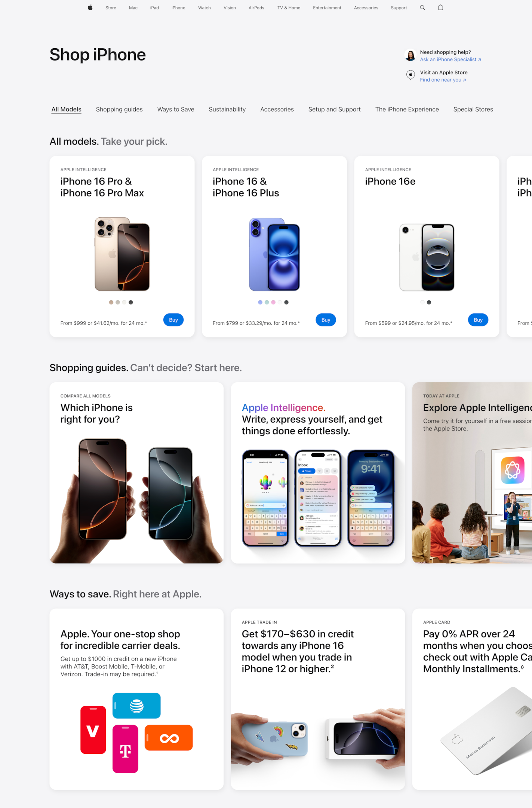Buy the iPhone 16 Pro
The image size is (532, 808).
(173, 320)
